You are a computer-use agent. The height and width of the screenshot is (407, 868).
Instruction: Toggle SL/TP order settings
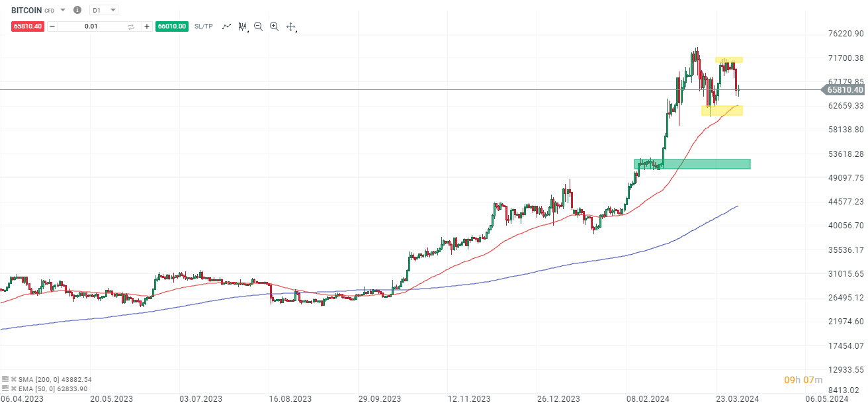(x=204, y=26)
